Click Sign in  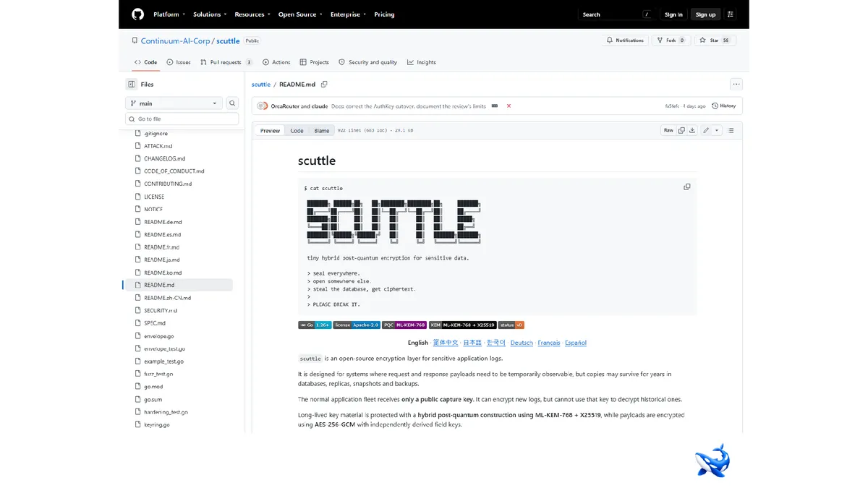[673, 14]
